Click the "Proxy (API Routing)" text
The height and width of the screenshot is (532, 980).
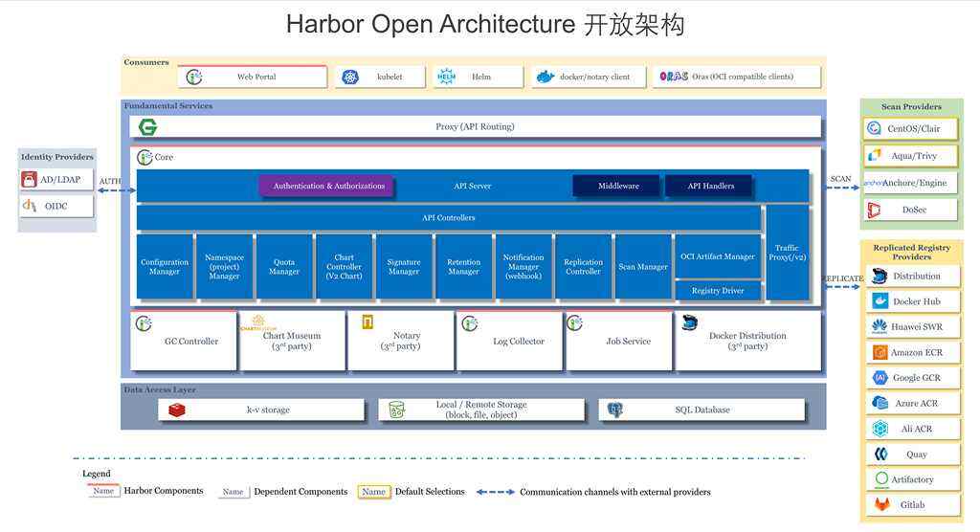tap(475, 127)
